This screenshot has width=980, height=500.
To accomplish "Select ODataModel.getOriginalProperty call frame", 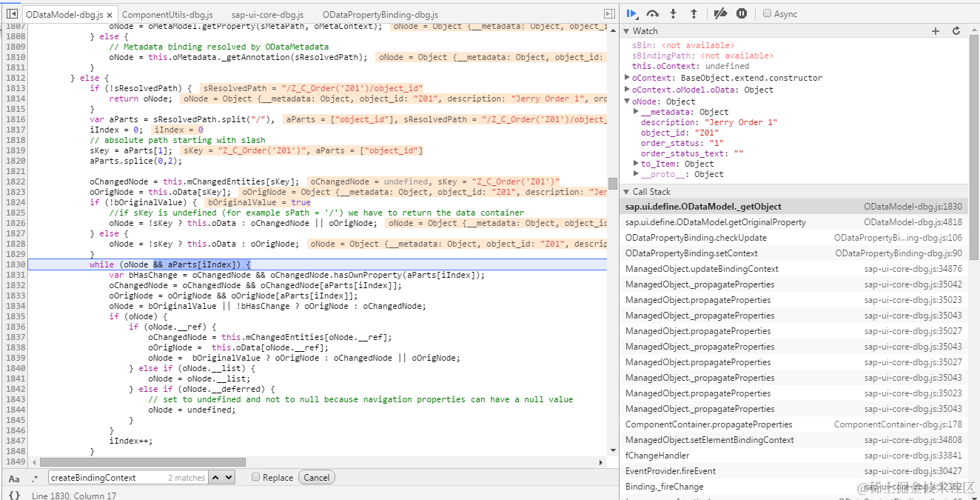I will pyautogui.click(x=793, y=222).
